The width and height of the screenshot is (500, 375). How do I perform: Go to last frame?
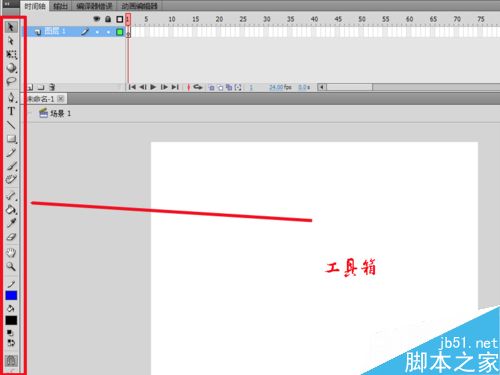(175, 87)
